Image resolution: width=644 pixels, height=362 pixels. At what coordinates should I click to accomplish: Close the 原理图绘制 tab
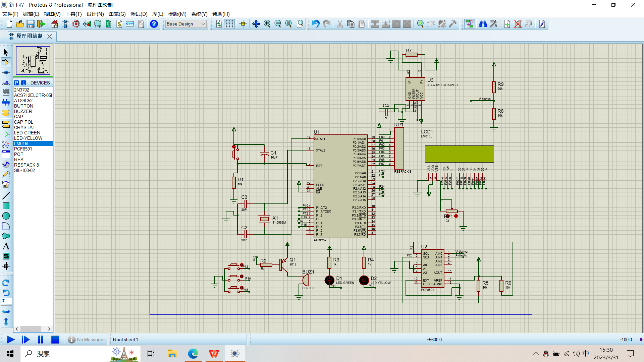[50, 36]
